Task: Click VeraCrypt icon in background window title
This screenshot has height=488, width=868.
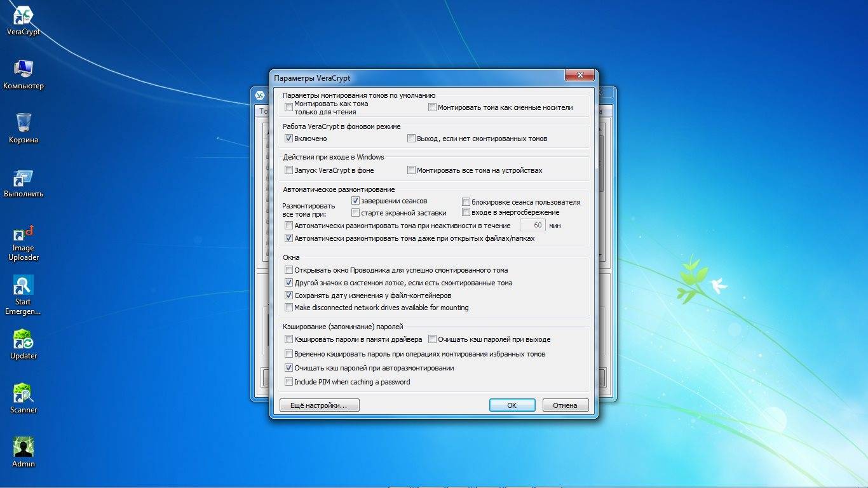Action: point(259,95)
